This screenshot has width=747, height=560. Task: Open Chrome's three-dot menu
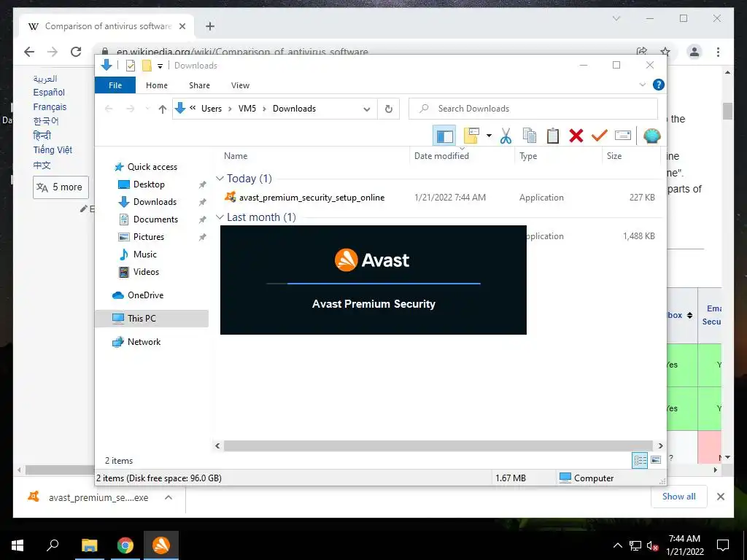(x=718, y=52)
